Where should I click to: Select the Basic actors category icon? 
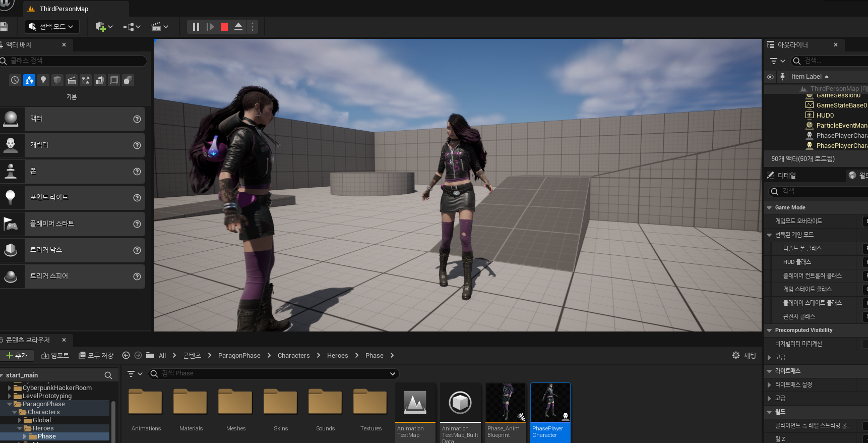[29, 80]
